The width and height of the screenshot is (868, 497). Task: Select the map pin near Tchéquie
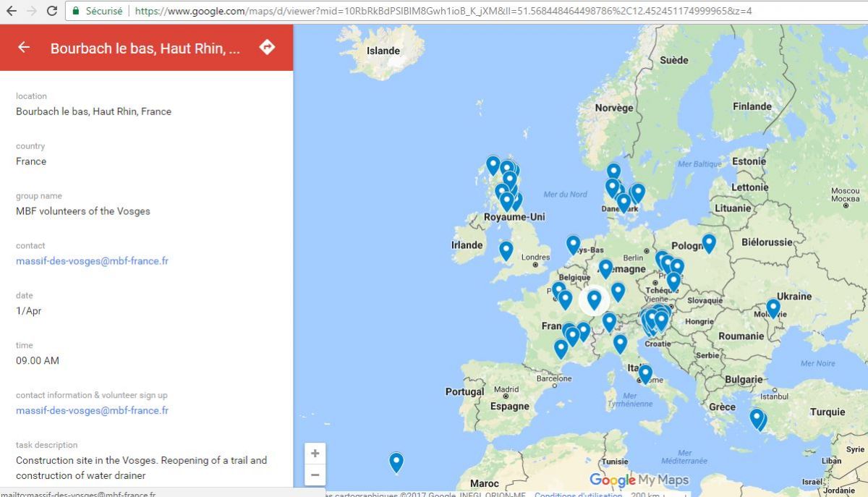(x=673, y=281)
